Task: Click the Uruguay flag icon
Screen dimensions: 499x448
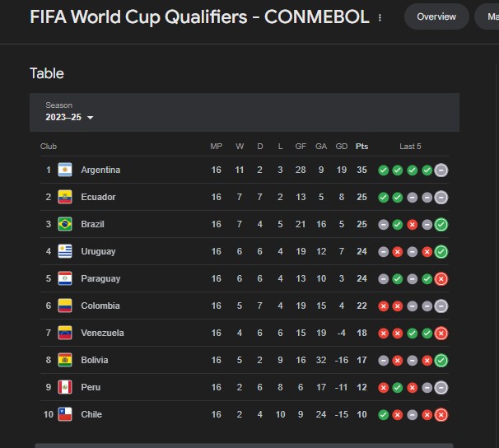Action: pos(65,252)
